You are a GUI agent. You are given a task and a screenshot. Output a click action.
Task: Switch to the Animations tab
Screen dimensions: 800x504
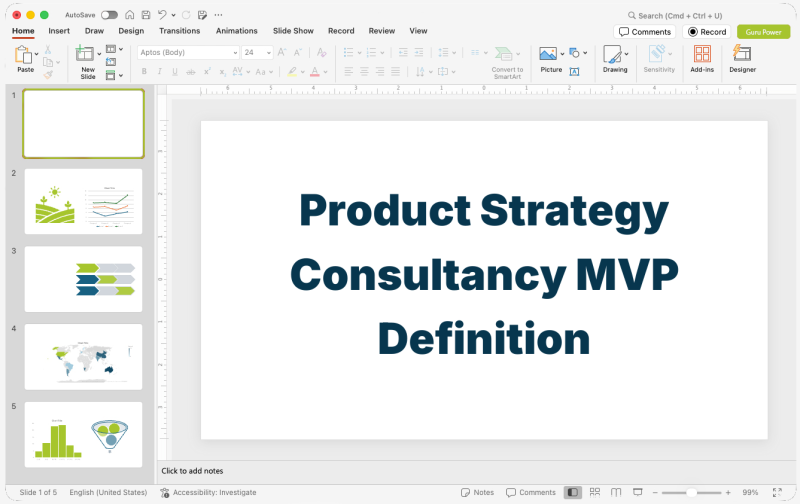[237, 31]
